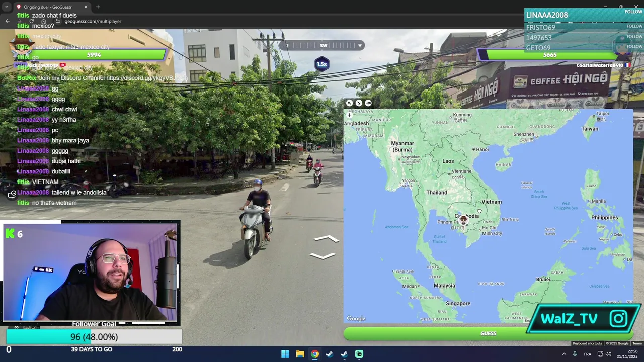This screenshot has width=644, height=362.
Task: Open the chat overlay icon left of the Linaaa2008 message
Action: pyautogui.click(x=12, y=194)
